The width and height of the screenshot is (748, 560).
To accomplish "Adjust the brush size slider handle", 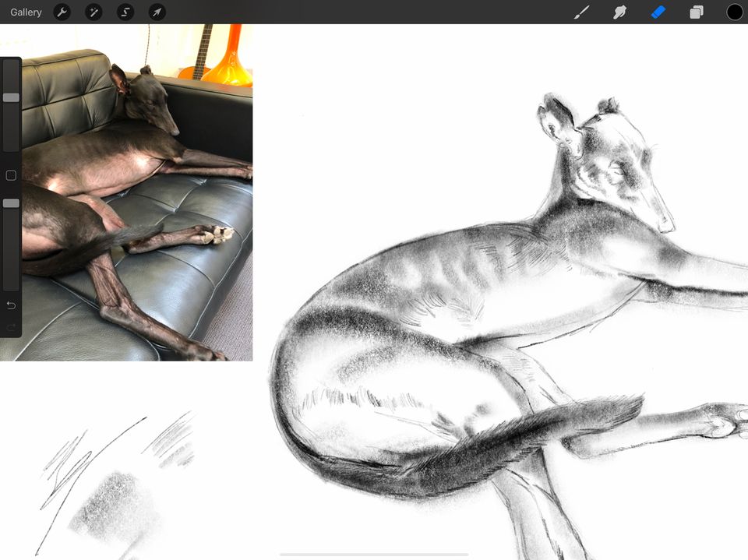I will (x=11, y=97).
